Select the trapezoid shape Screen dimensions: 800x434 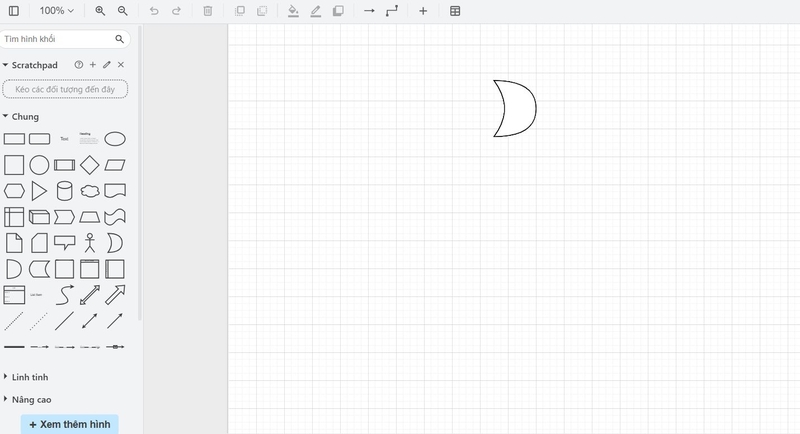tap(90, 217)
